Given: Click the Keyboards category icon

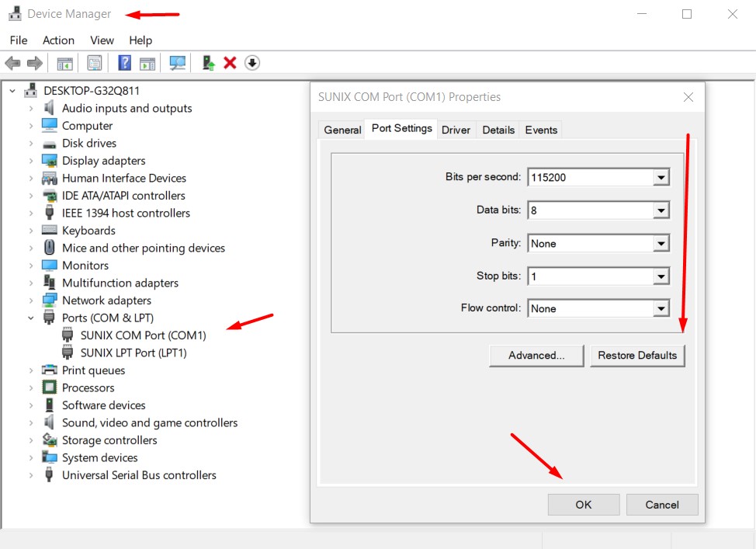Looking at the screenshot, I should (49, 230).
